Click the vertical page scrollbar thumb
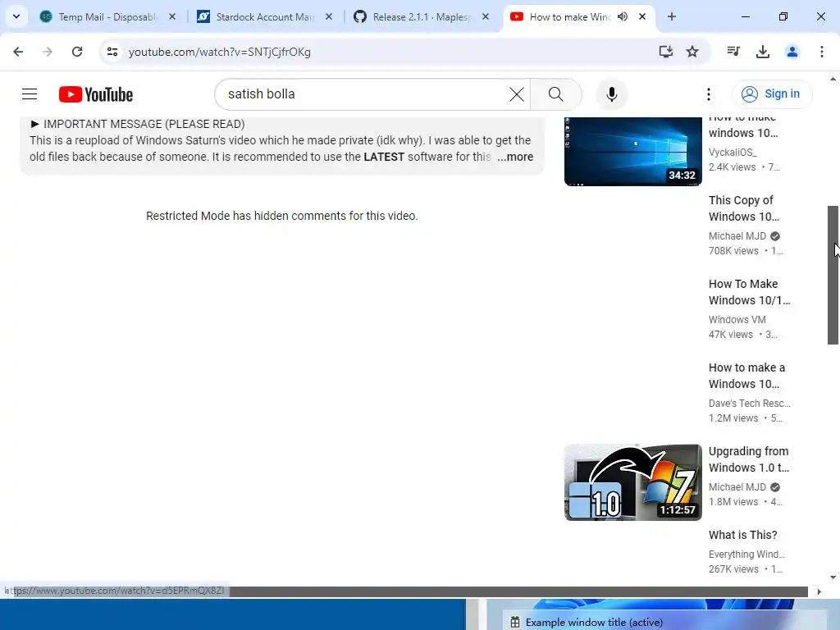The width and height of the screenshot is (840, 630). (833, 276)
